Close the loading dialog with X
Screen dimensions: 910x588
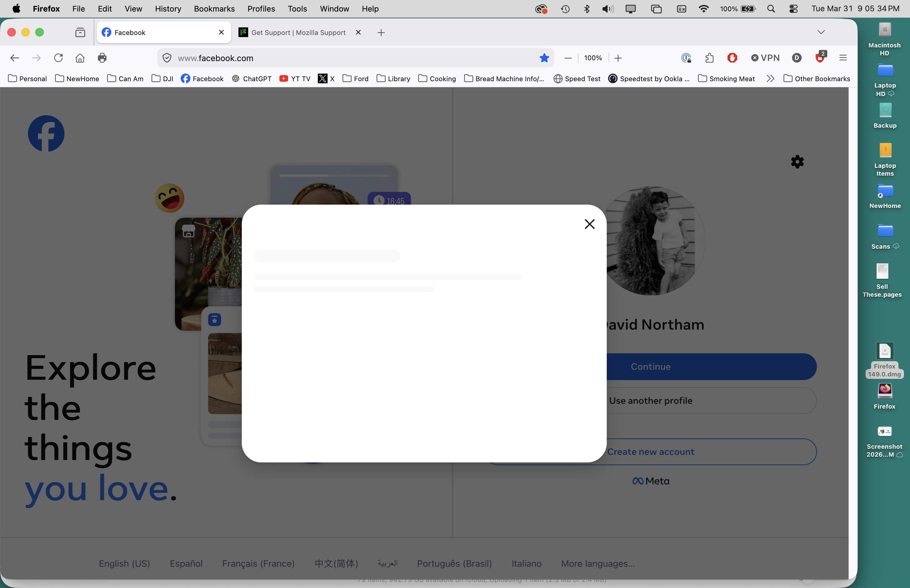point(589,224)
